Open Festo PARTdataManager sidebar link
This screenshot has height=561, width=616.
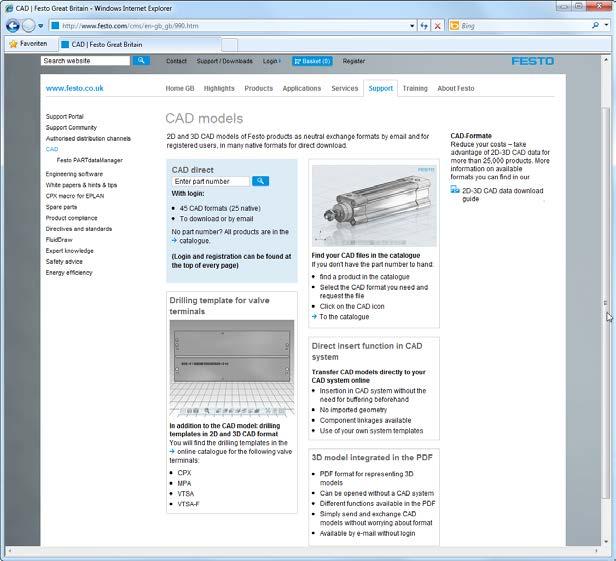coord(90,160)
